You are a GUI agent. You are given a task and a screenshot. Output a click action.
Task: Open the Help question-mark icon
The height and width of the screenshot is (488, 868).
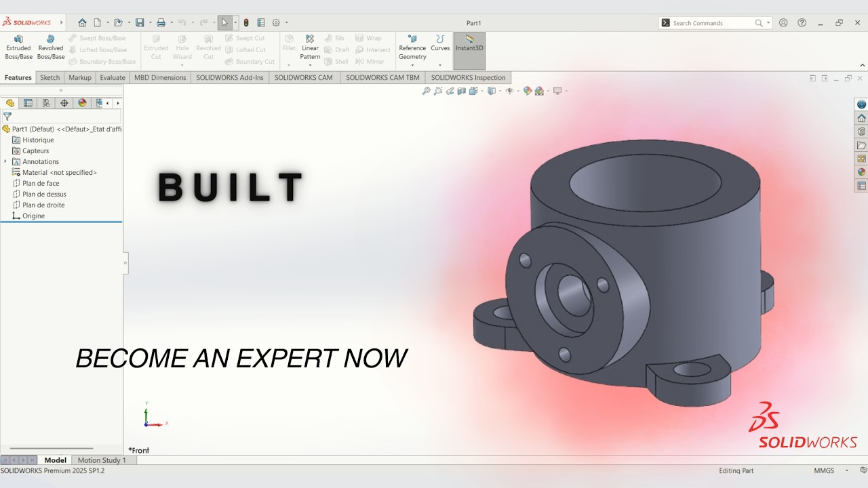pyautogui.click(x=802, y=22)
